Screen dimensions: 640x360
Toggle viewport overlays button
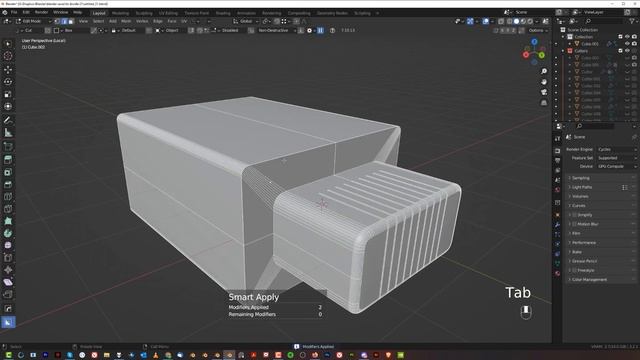tap(485, 21)
